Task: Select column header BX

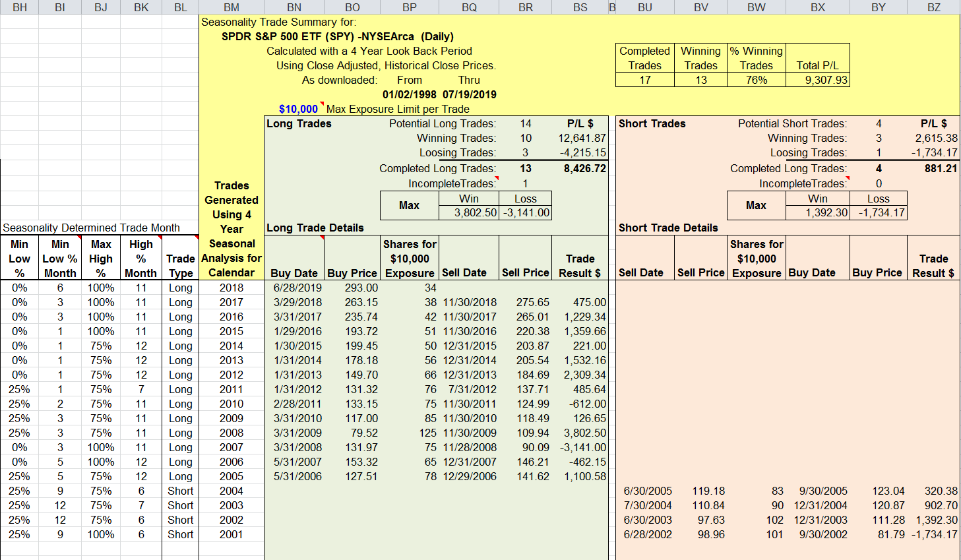Action: 818,7
